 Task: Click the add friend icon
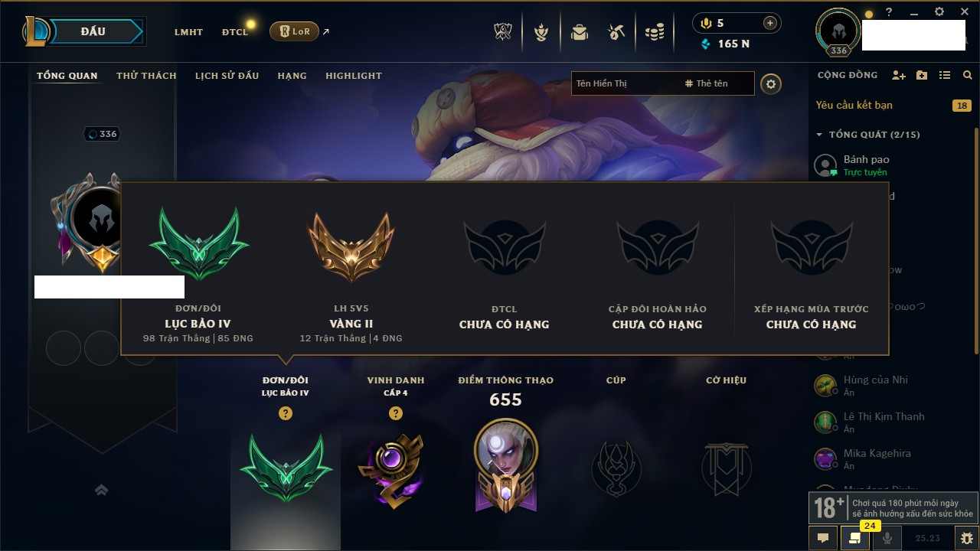[x=899, y=75]
